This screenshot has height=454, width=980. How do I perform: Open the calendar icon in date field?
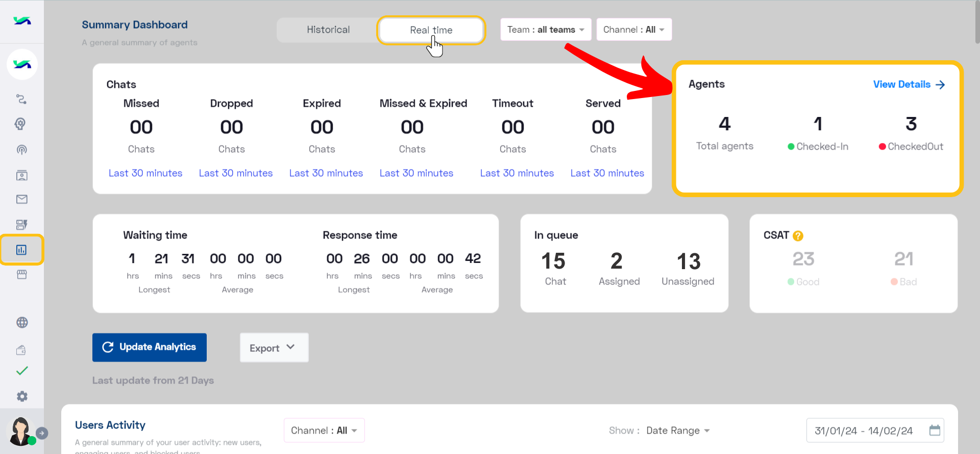(935, 430)
